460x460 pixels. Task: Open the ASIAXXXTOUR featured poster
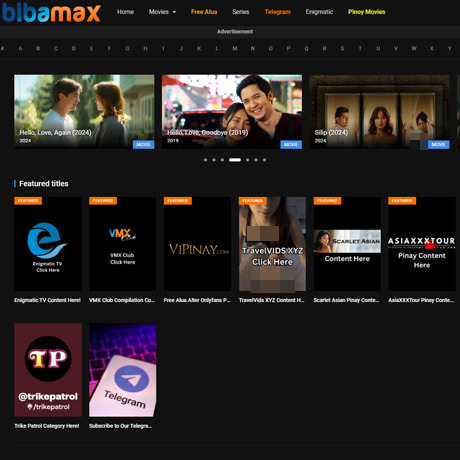tap(422, 244)
